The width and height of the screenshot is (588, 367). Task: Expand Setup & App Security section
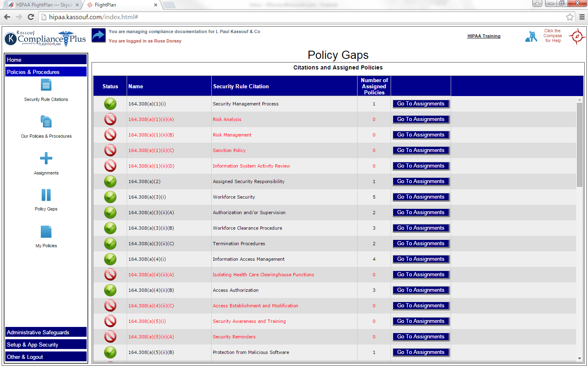[46, 345]
